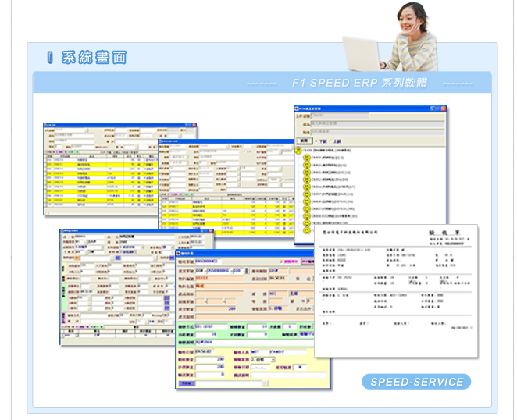The width and height of the screenshot is (517, 420).
Task: Click the gray button above the tree list
Action: click(x=304, y=141)
